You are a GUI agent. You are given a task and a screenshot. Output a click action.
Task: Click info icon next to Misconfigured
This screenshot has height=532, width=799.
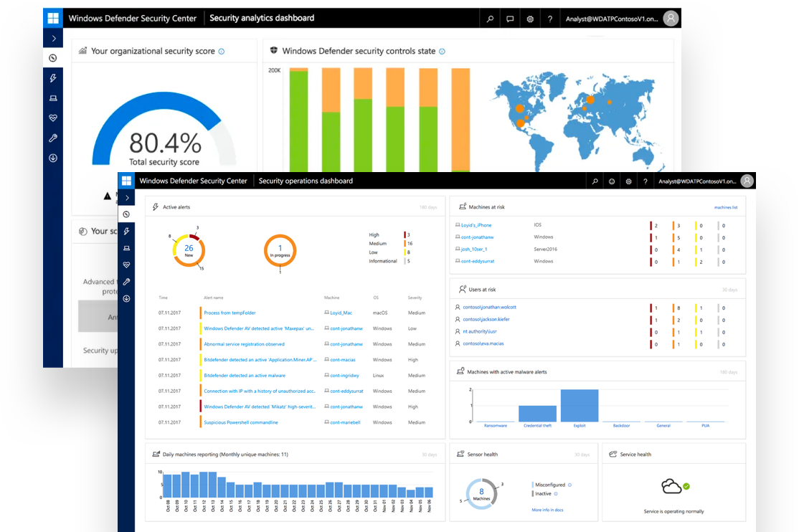point(569,485)
